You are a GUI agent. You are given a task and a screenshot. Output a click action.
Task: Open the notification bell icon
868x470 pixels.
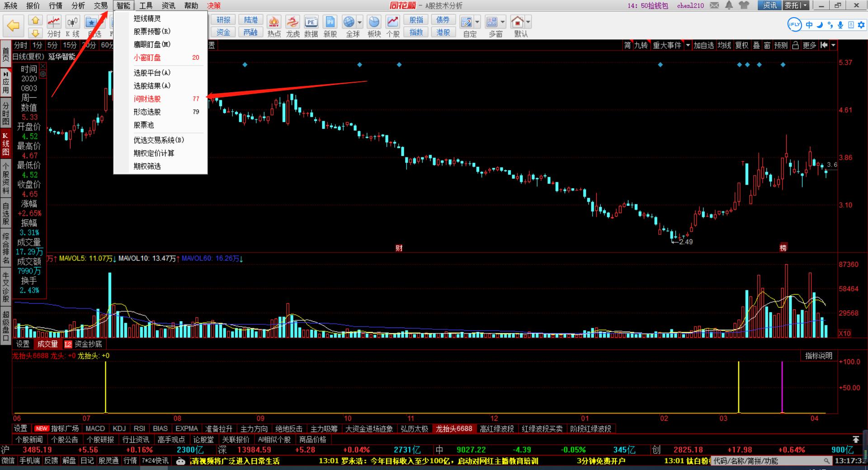[729, 5]
